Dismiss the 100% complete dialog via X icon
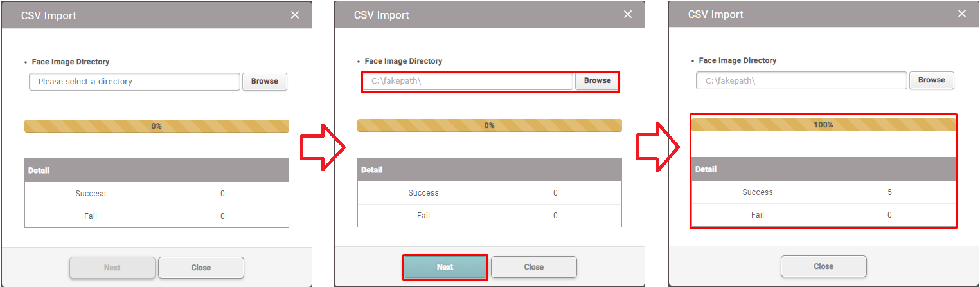The height and width of the screenshot is (287, 980). (962, 14)
